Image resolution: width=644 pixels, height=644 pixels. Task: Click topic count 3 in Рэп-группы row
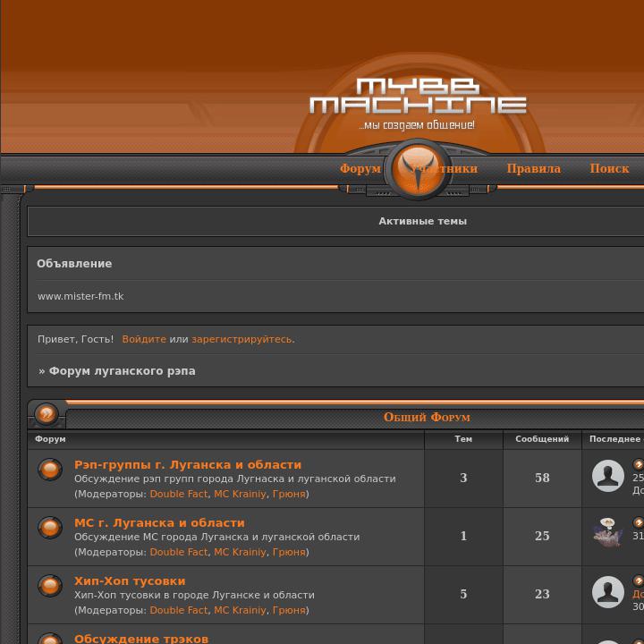point(463,478)
